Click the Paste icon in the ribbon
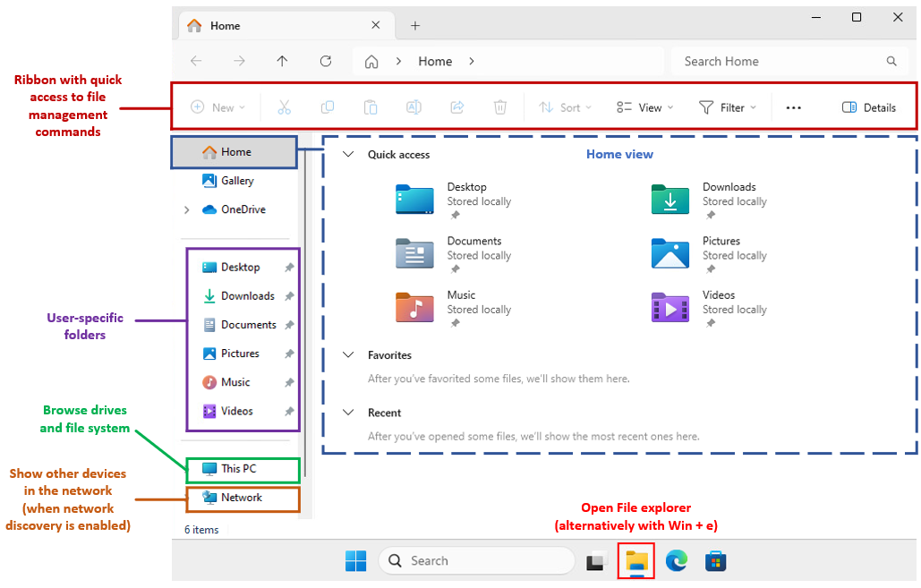The height and width of the screenshot is (588, 921). pos(371,107)
